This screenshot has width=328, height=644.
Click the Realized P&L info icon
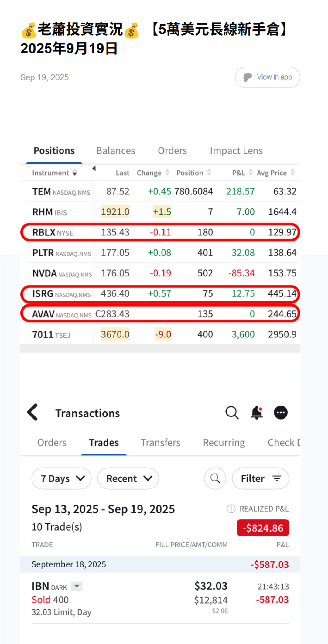[x=231, y=509]
